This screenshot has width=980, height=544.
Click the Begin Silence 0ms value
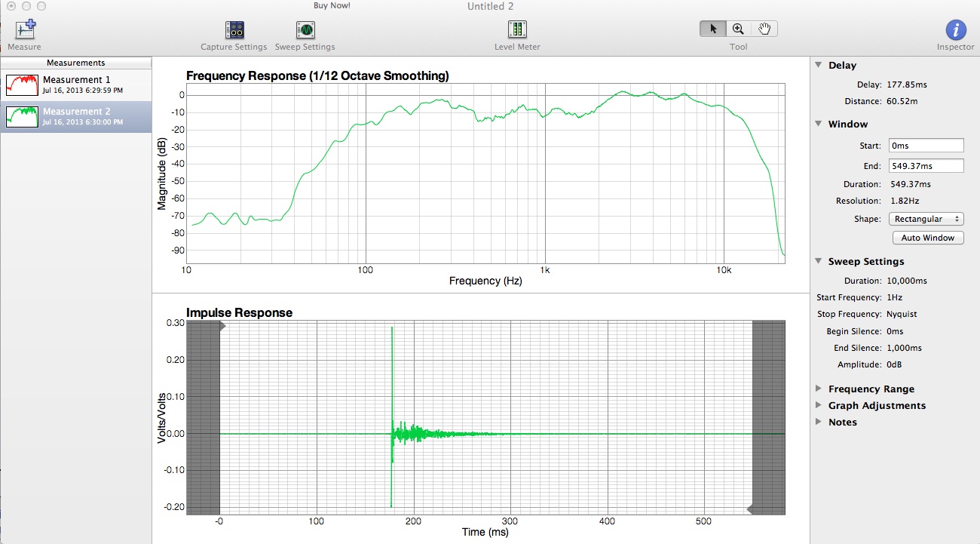tap(896, 332)
